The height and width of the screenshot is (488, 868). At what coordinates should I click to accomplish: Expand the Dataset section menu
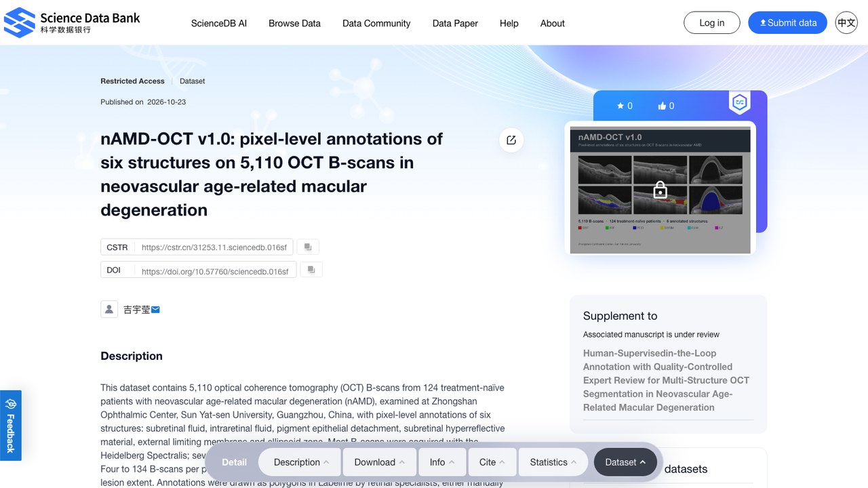(625, 462)
